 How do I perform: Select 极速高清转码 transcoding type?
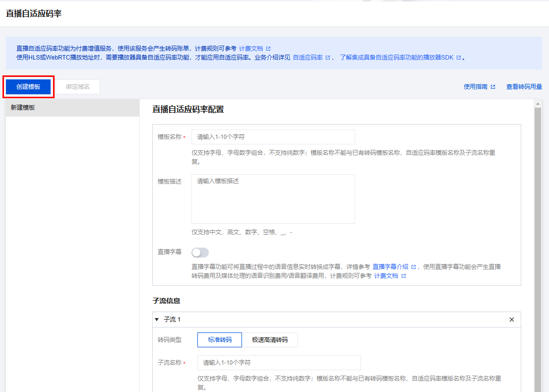click(x=270, y=340)
